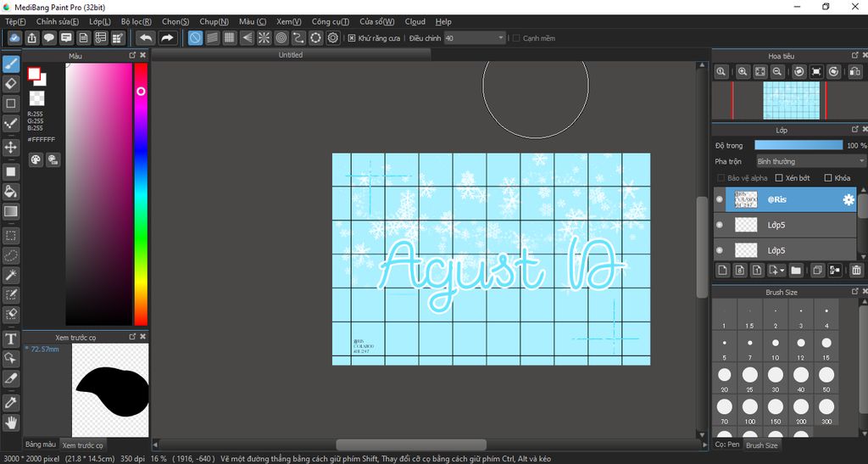
Task: Click the navigator canvas thumbnail
Action: pyautogui.click(x=791, y=100)
